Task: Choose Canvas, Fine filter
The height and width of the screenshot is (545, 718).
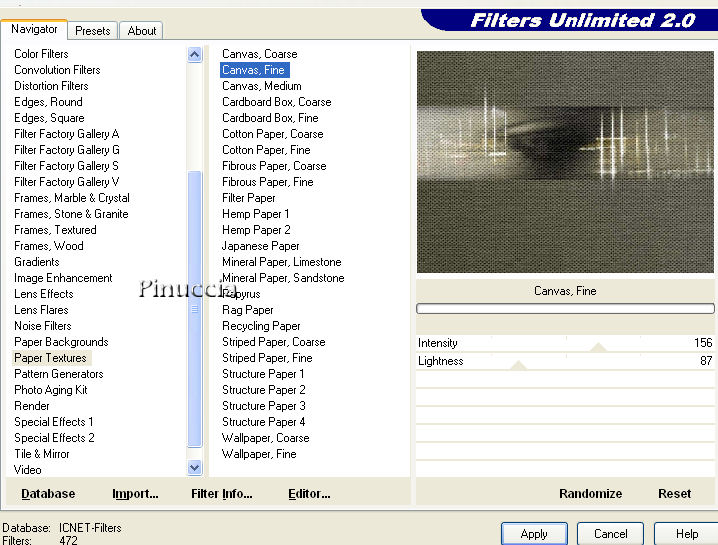Action: click(x=255, y=70)
